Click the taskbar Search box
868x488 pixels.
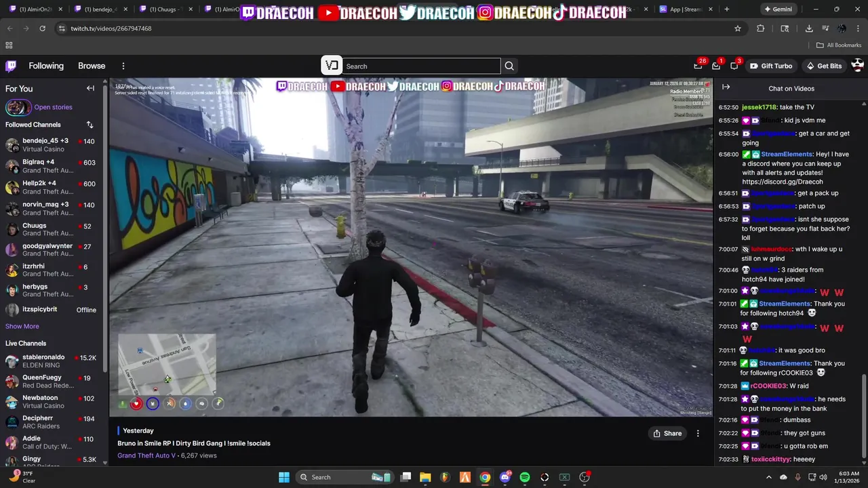346,477
